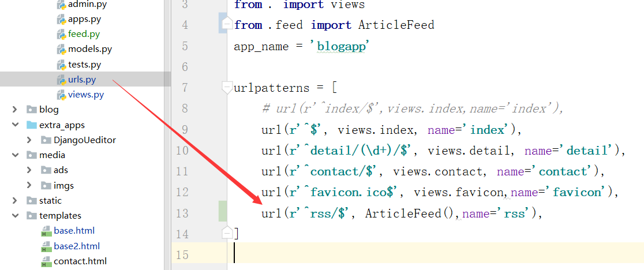Viewport: 644px width, 270px height.
Task: Click the HTML file icon of base.html
Action: point(46,231)
